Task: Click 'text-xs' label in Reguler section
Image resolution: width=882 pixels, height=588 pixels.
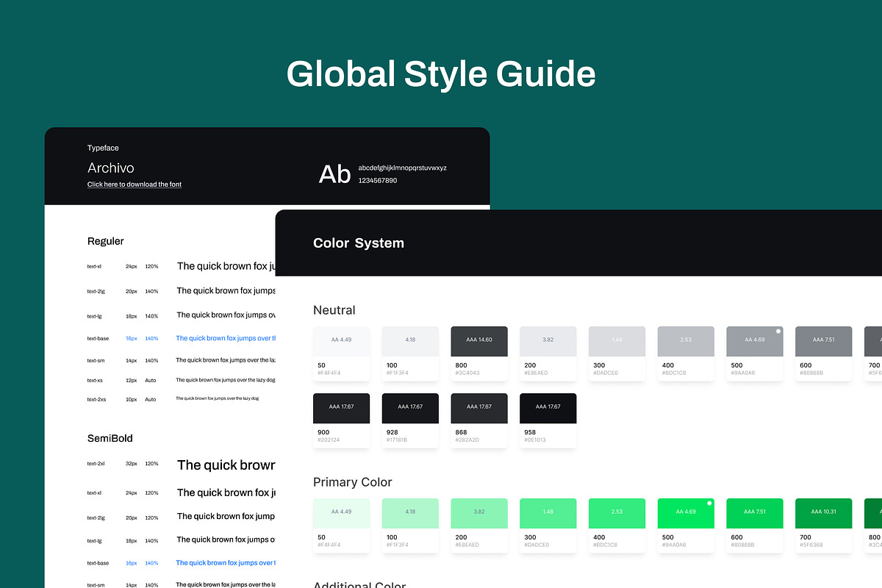Action: [x=95, y=380]
